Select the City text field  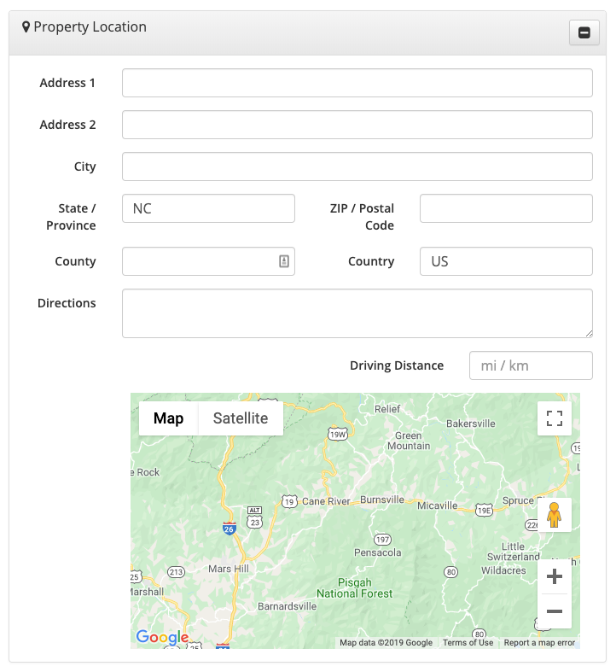click(357, 167)
